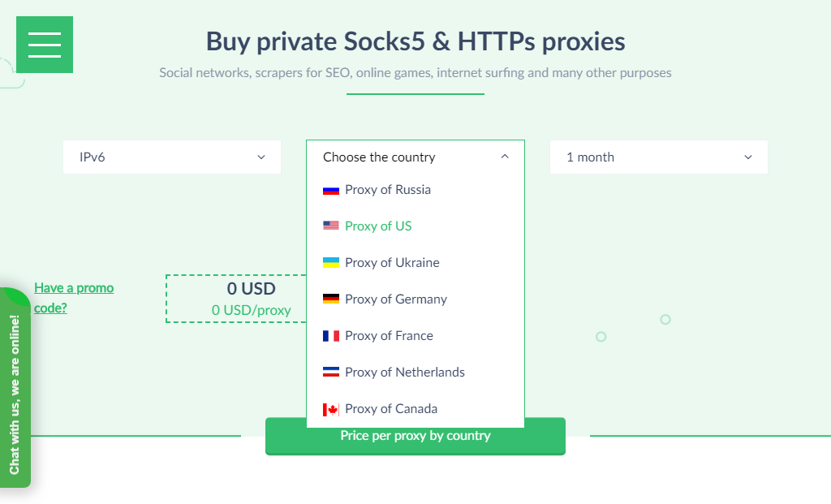
Task: Open the Chat with us online tab
Action: [x=15, y=388]
